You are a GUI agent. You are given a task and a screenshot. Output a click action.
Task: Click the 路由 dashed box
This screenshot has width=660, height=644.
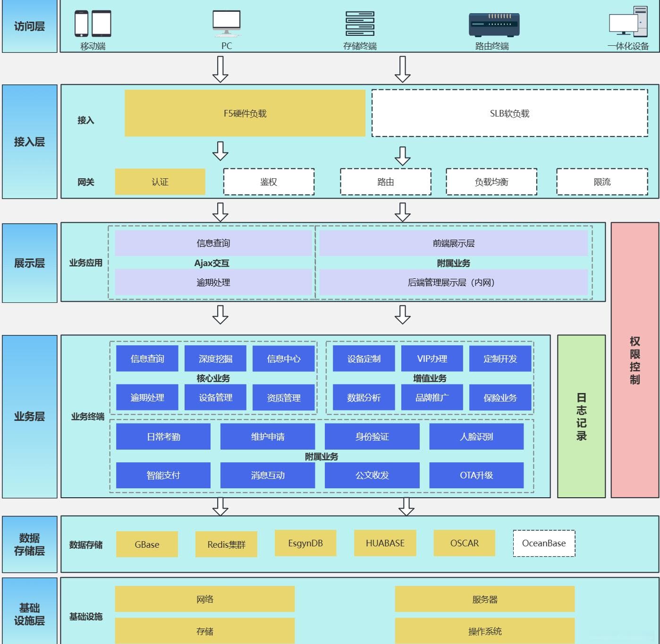(x=386, y=182)
